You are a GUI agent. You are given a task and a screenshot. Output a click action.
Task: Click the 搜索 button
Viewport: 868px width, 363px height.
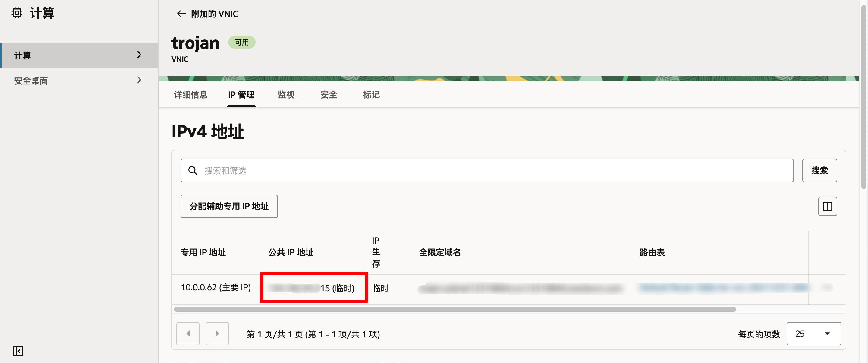[819, 171]
